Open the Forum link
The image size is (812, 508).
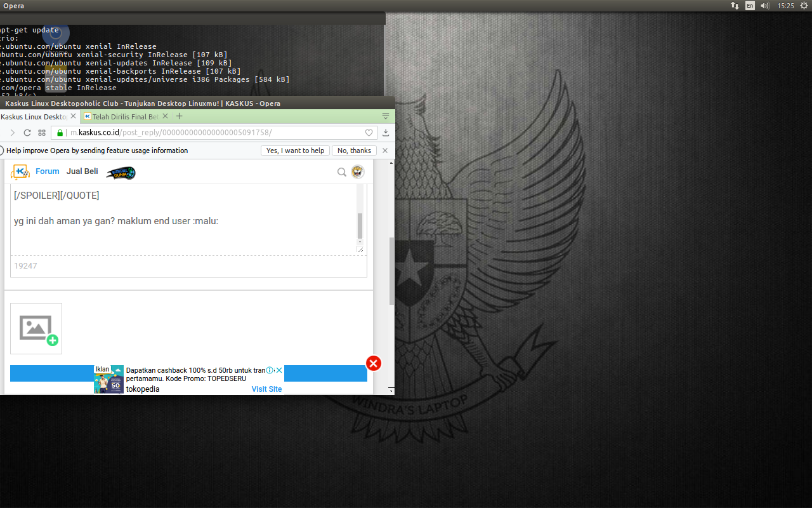48,171
